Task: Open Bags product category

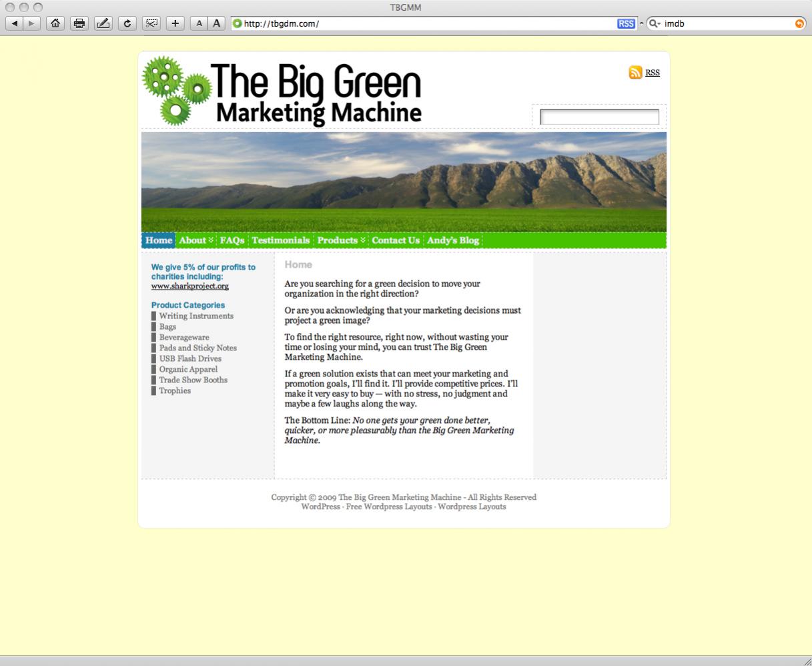Action: tap(167, 327)
